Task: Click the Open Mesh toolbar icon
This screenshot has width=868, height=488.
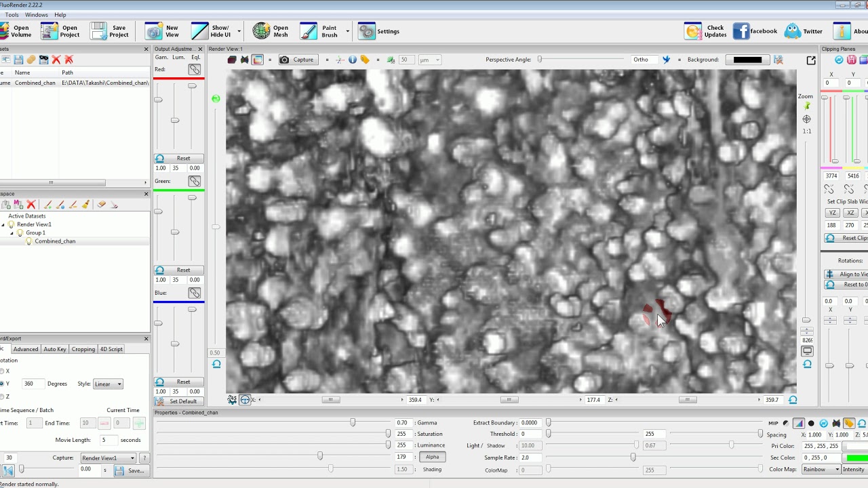Action: pyautogui.click(x=271, y=31)
